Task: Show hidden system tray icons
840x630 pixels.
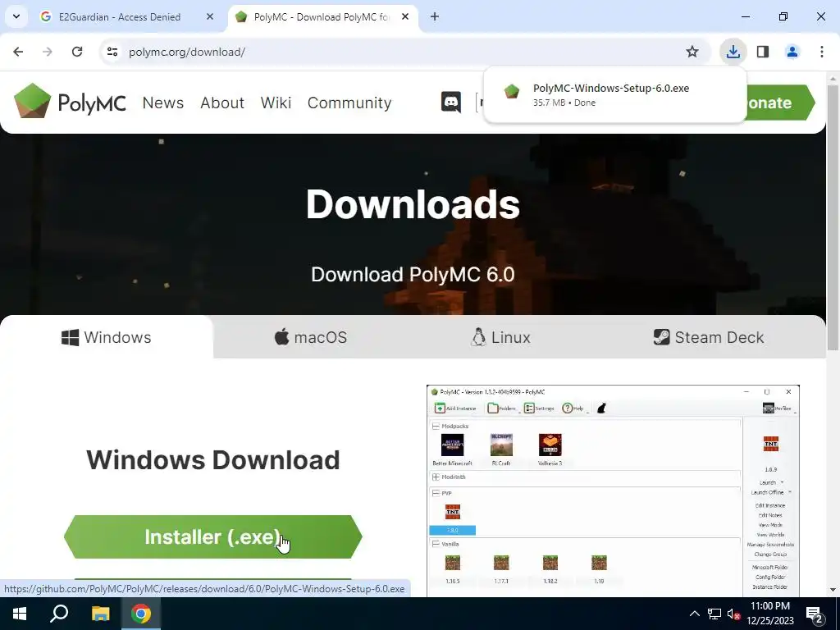Action: [694, 614]
